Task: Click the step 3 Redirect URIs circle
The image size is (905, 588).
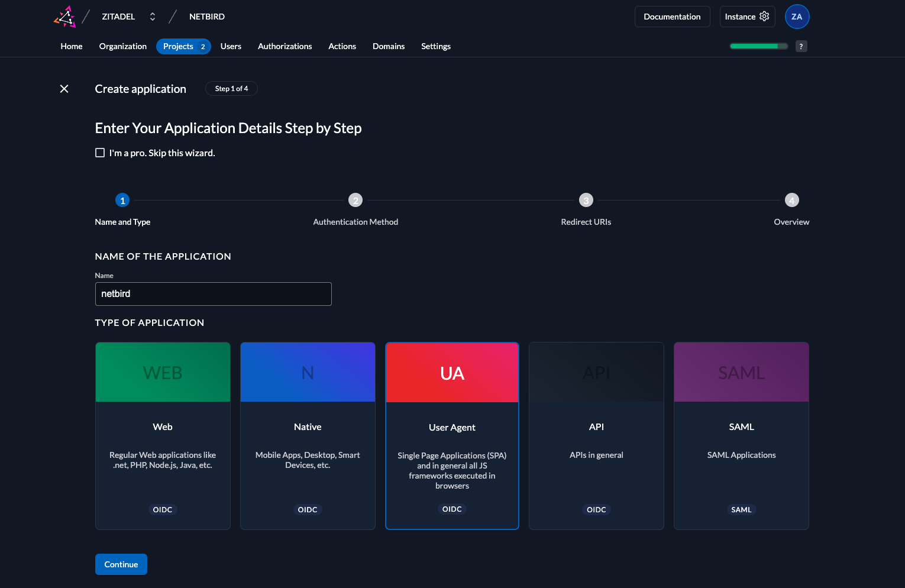Action: point(586,200)
